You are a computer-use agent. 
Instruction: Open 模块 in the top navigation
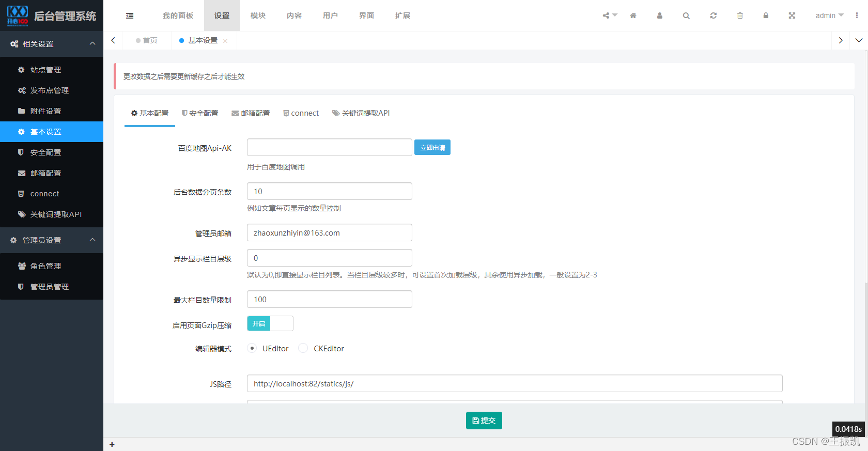click(x=258, y=15)
